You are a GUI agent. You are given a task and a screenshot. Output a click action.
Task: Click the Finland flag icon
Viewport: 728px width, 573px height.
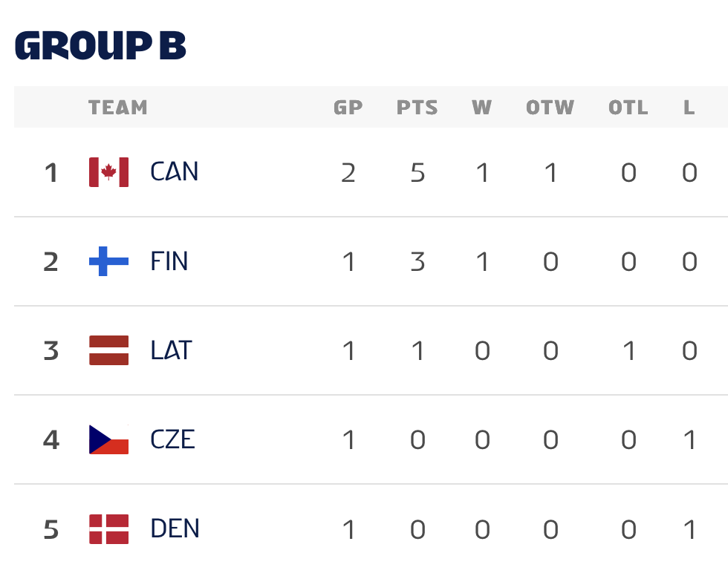(x=108, y=261)
